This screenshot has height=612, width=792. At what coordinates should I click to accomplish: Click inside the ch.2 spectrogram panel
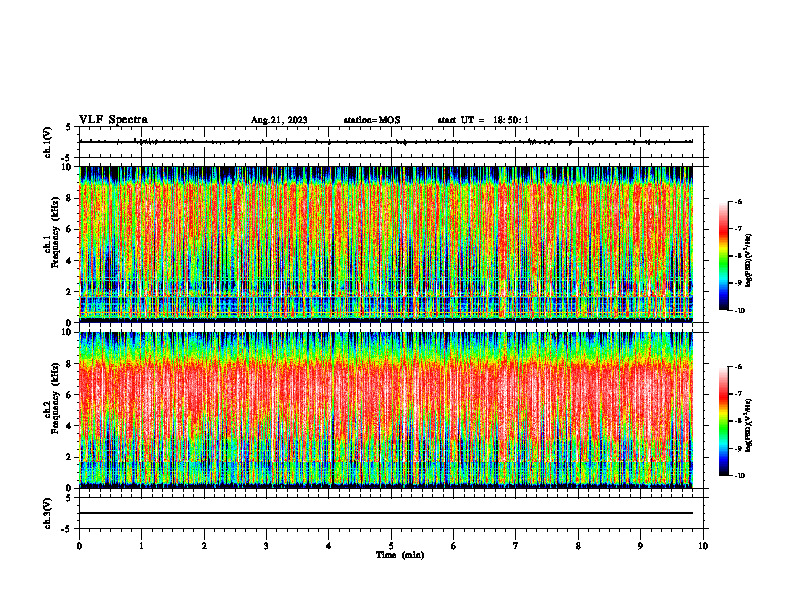pyautogui.click(x=386, y=410)
